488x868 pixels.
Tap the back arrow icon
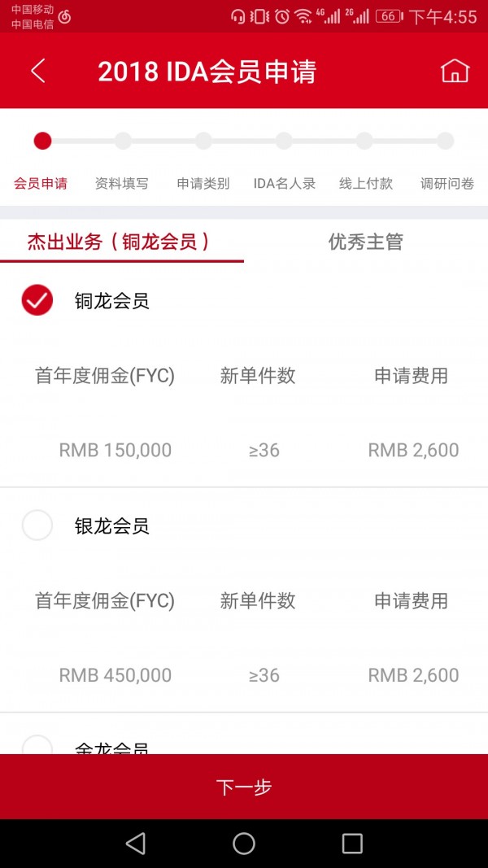point(37,71)
